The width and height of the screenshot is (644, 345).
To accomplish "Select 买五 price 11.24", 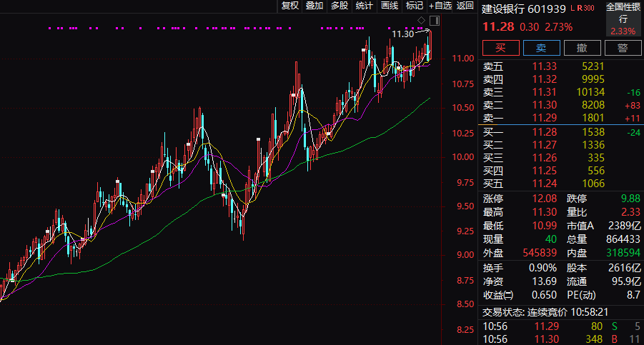I will pos(545,184).
